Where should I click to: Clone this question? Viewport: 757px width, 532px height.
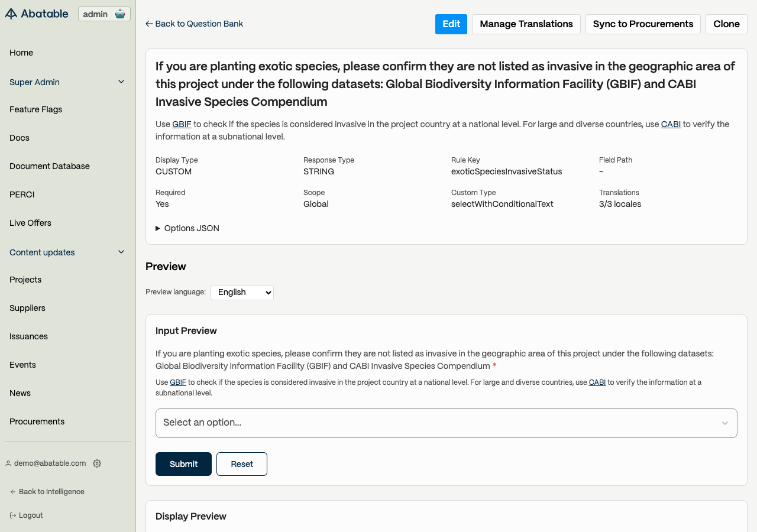[x=726, y=24]
